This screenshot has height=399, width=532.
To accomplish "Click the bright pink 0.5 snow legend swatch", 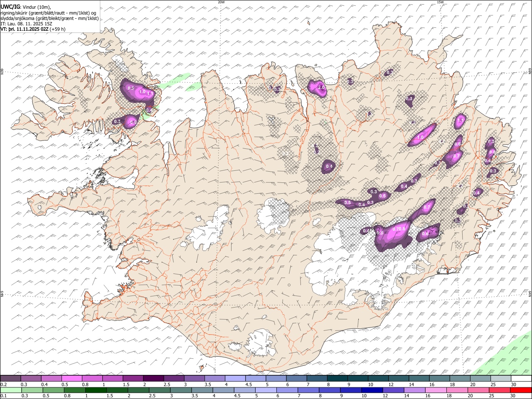I will (72, 379).
